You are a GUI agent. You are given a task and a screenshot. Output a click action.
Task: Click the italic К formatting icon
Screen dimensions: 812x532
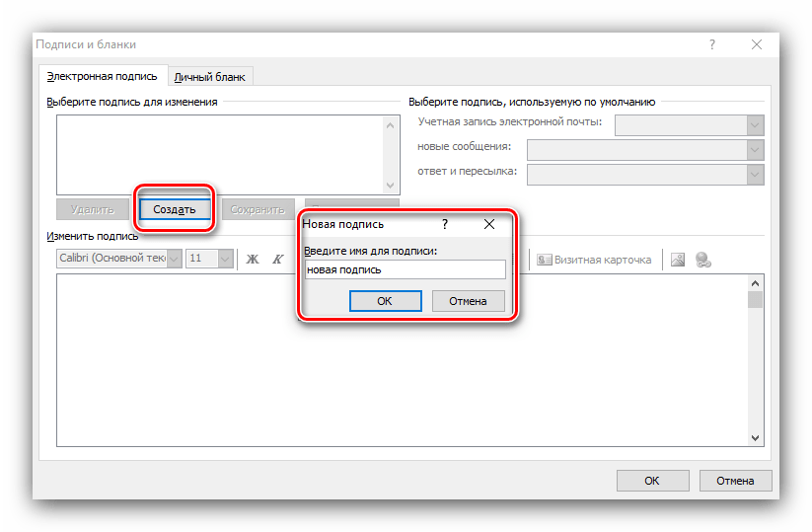[x=278, y=260]
